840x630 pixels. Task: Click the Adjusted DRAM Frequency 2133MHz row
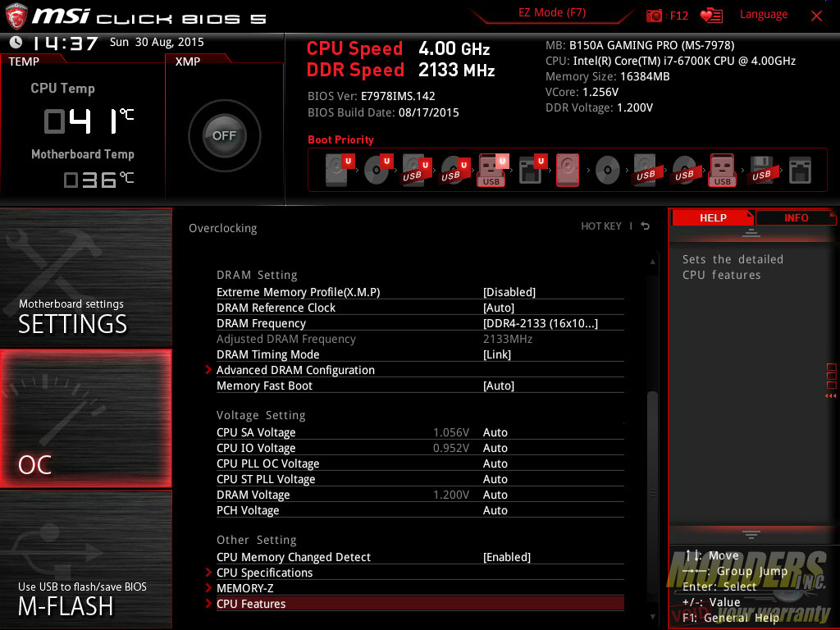(420, 339)
